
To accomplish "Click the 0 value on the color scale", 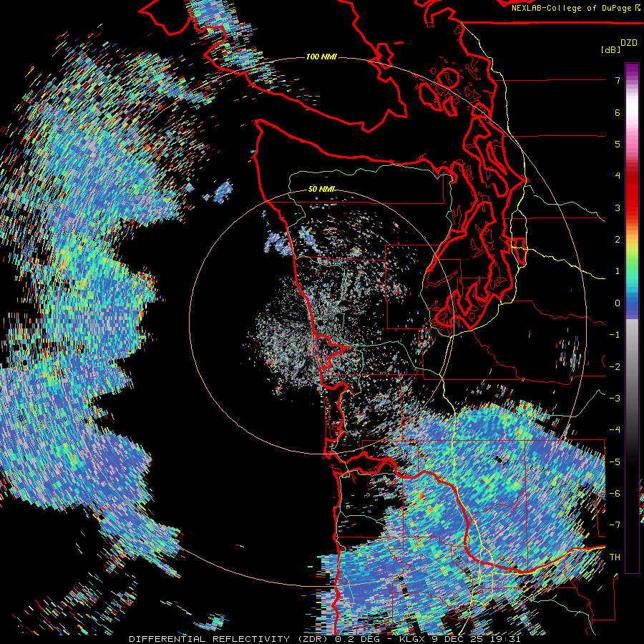I will click(618, 303).
